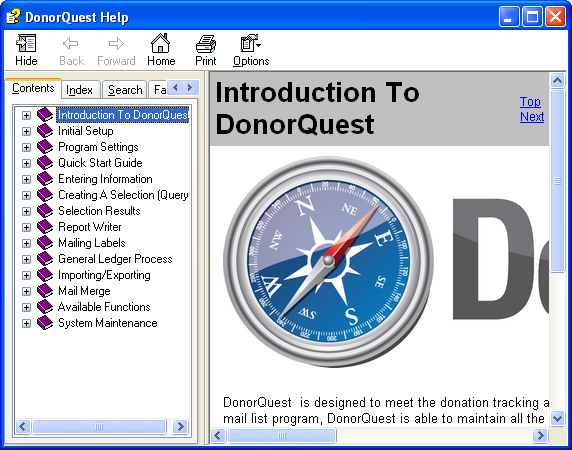Click book icon beside Mailing Labels
This screenshot has height=450, width=572.
pyautogui.click(x=45, y=243)
